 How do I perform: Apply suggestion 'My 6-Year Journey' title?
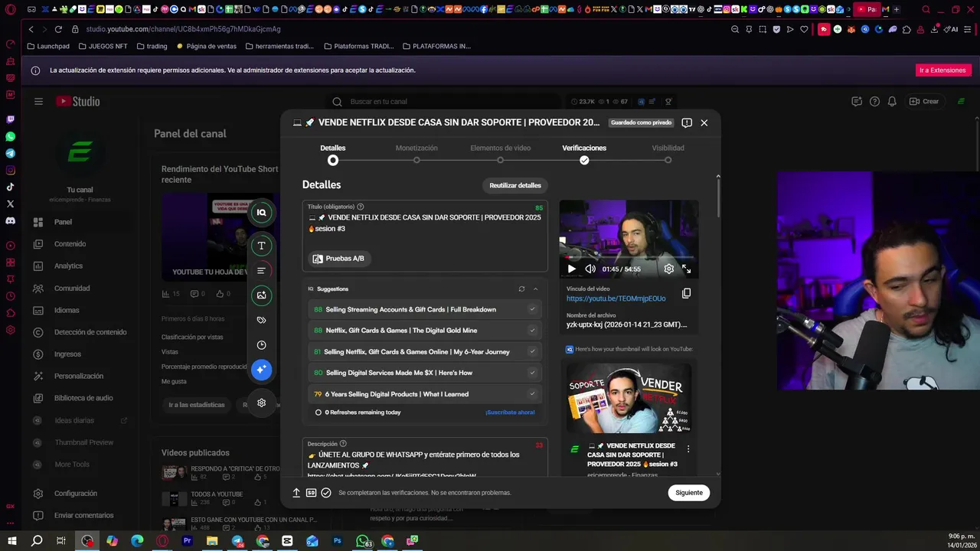pyautogui.click(x=424, y=352)
